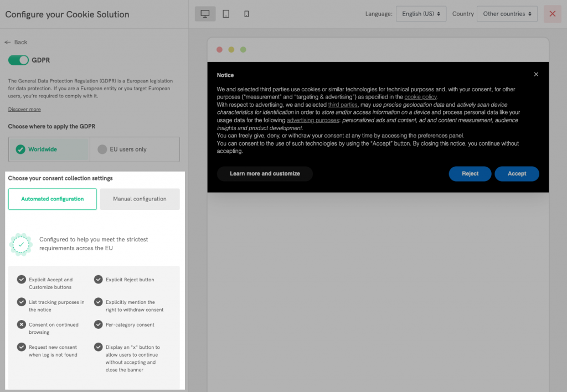This screenshot has width=567, height=392.
Task: Toggle the GDPR switch off
Action: click(18, 60)
